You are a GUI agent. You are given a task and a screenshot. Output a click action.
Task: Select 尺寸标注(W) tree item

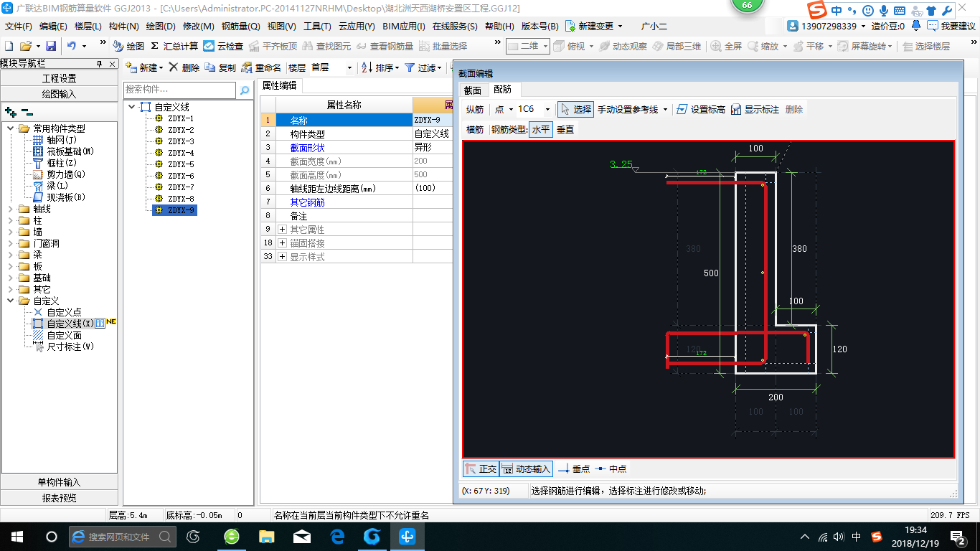tap(70, 347)
